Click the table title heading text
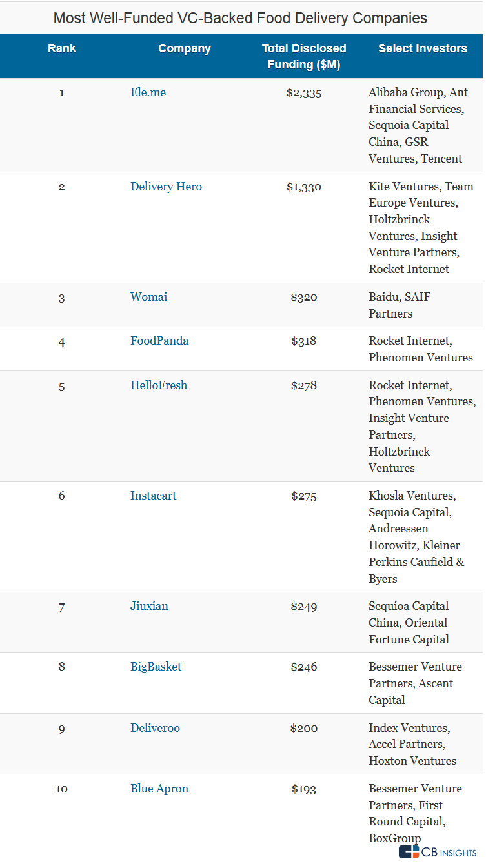Image resolution: width=486 pixels, height=868 pixels. click(240, 17)
